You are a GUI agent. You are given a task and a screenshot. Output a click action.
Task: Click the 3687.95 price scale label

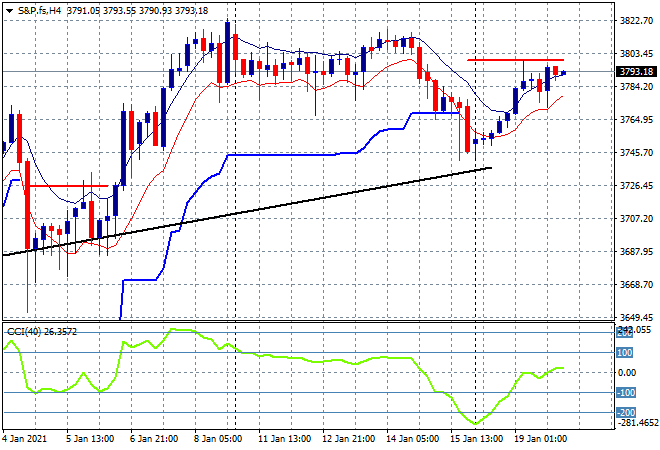pyautogui.click(x=636, y=251)
